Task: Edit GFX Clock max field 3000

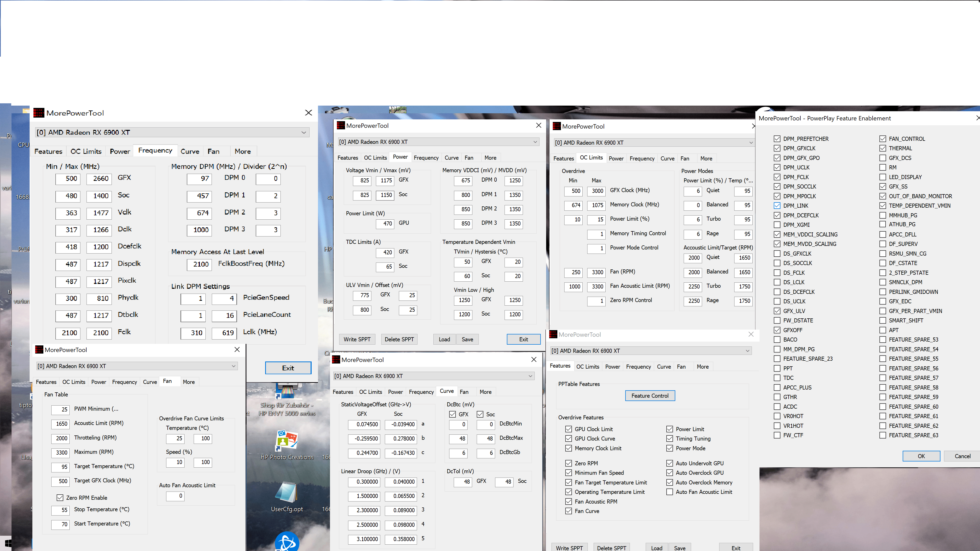Action: 596,191
